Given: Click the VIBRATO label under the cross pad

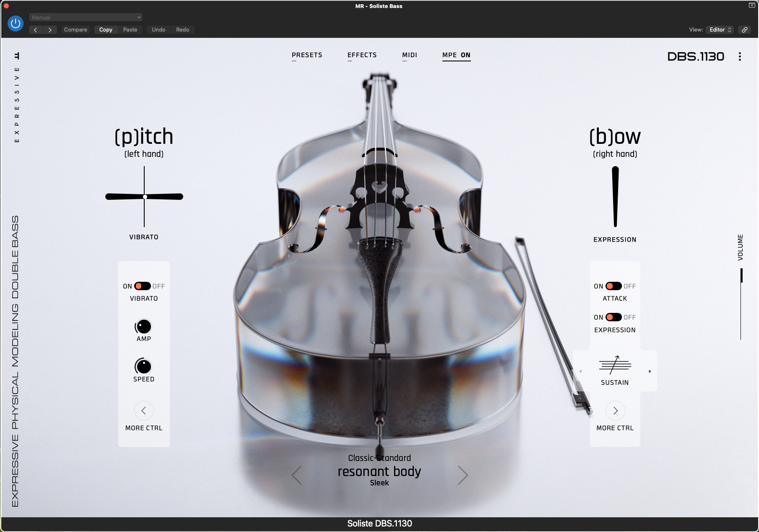Looking at the screenshot, I should (x=144, y=237).
